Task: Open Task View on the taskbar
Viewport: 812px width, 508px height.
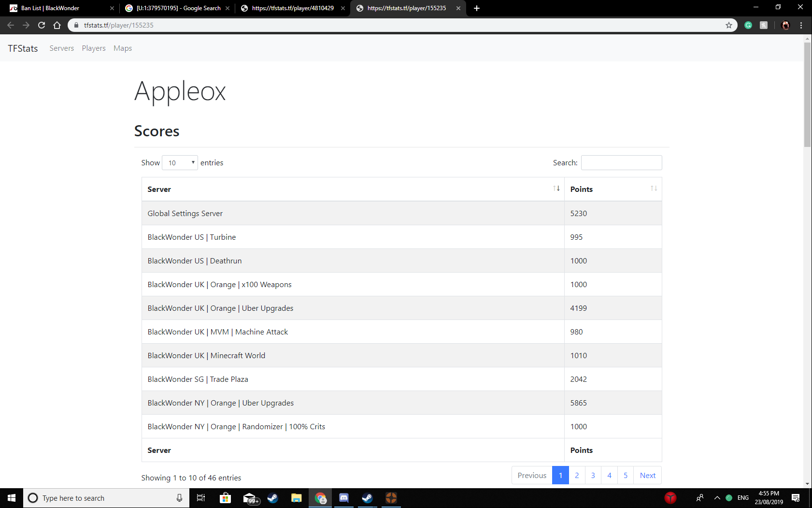Action: pos(201,498)
